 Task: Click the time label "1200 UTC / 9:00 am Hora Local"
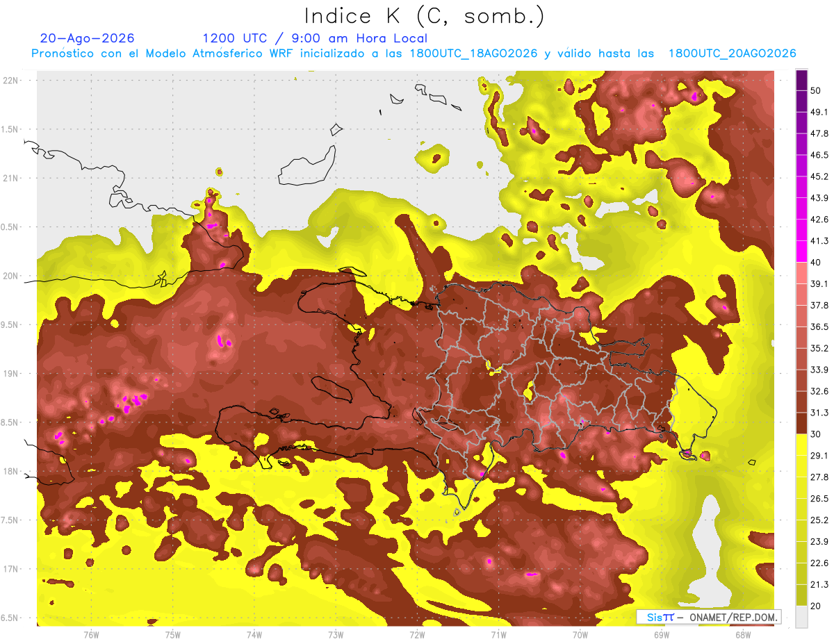click(315, 38)
